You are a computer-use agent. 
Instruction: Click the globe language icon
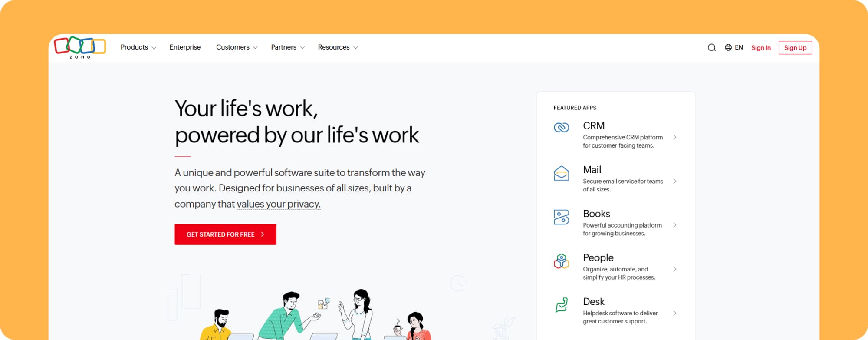728,47
